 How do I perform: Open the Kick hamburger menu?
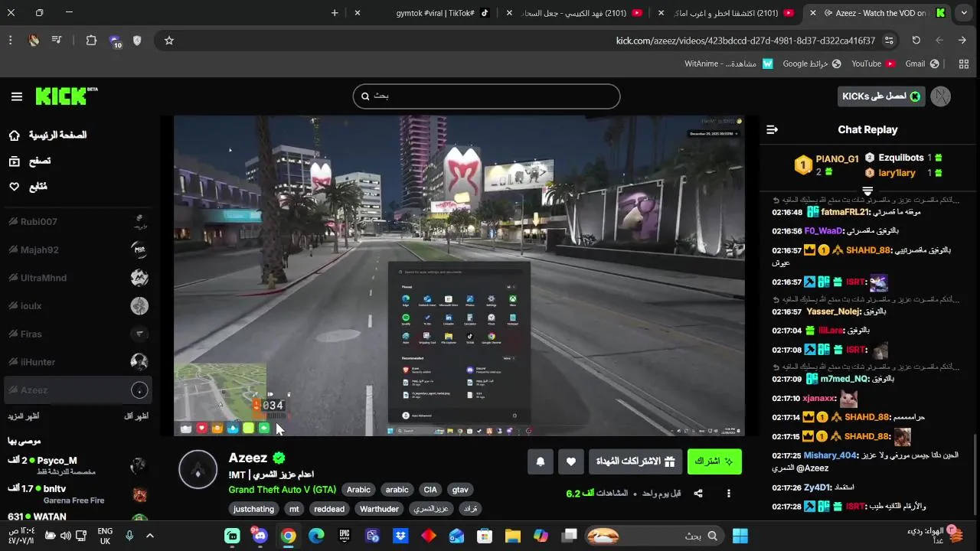17,96
